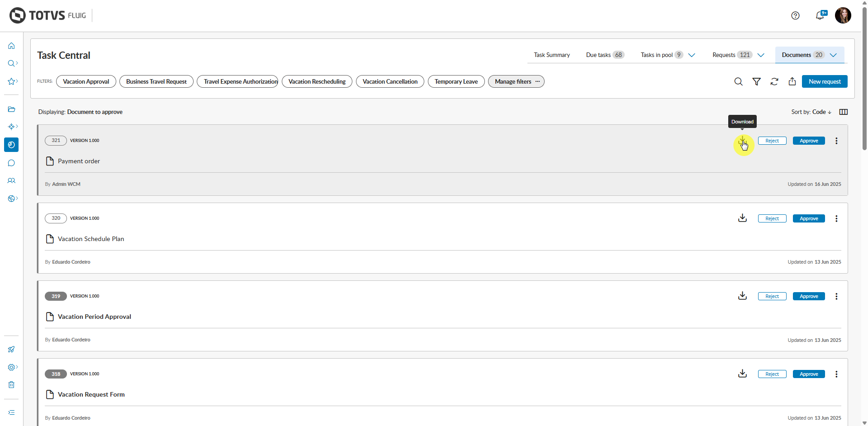Viewport: 868px width, 426px height.
Task: Download the Vacation Schedule Plan document
Action: (742, 218)
